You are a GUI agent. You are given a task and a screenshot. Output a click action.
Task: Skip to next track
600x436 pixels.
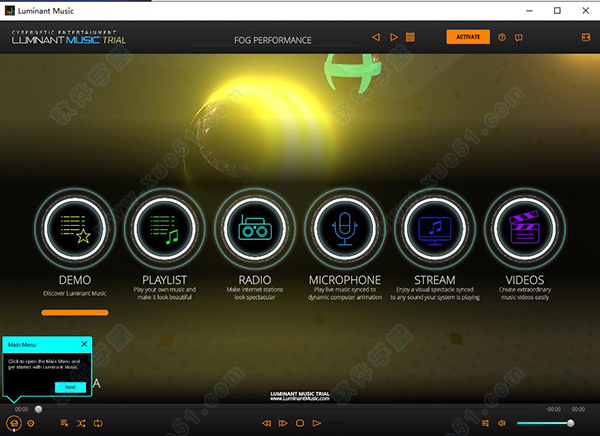click(283, 423)
